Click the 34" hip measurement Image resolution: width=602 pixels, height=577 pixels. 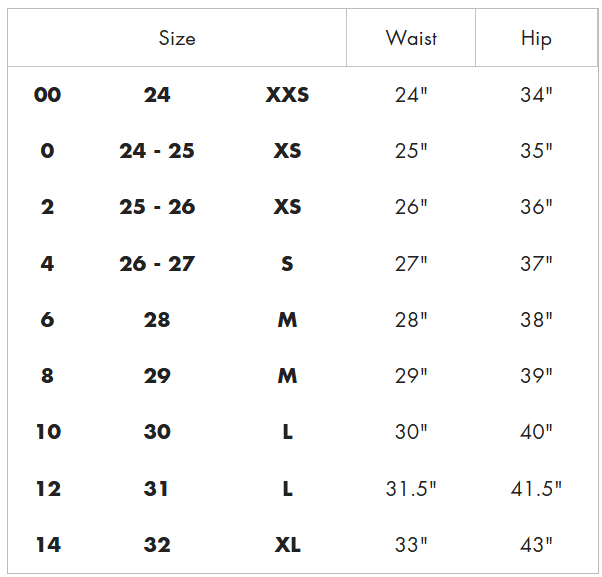coord(536,94)
